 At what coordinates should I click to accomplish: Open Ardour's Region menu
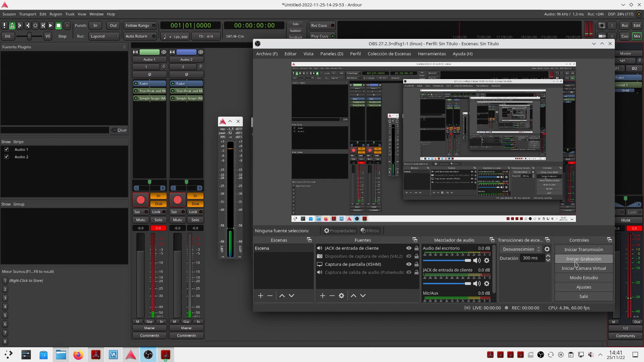(56, 14)
